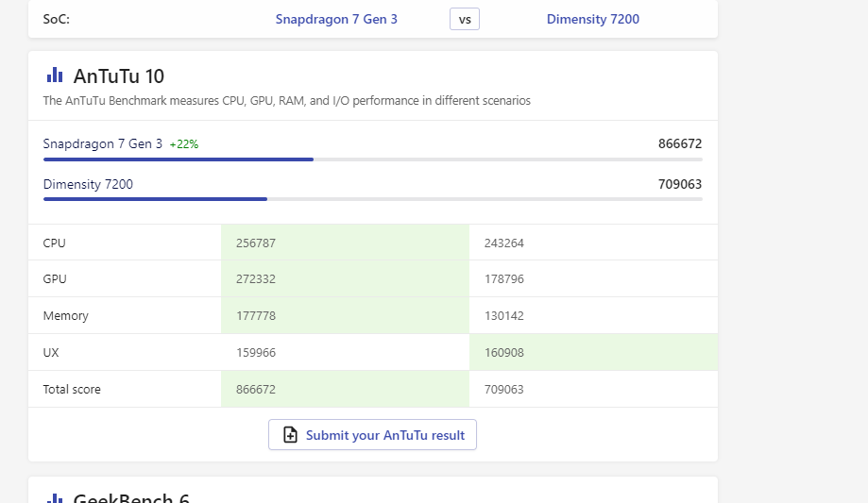Select the Memory value 177778
Screen dimensions: 868x503
coord(256,316)
